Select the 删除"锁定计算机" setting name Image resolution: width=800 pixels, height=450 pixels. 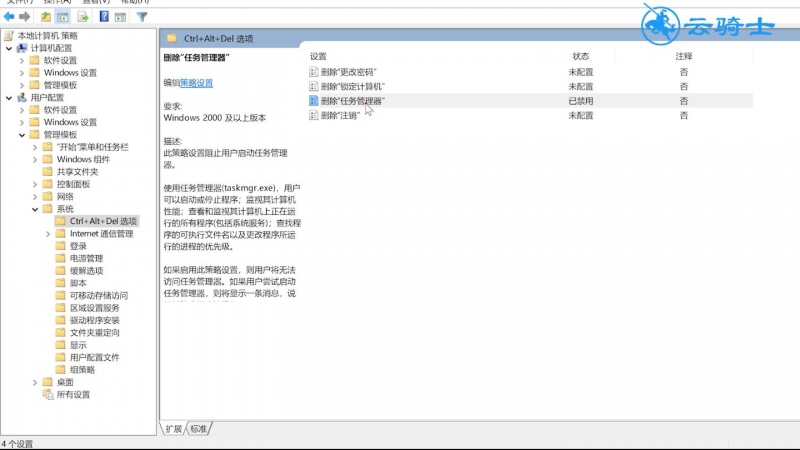tap(353, 86)
